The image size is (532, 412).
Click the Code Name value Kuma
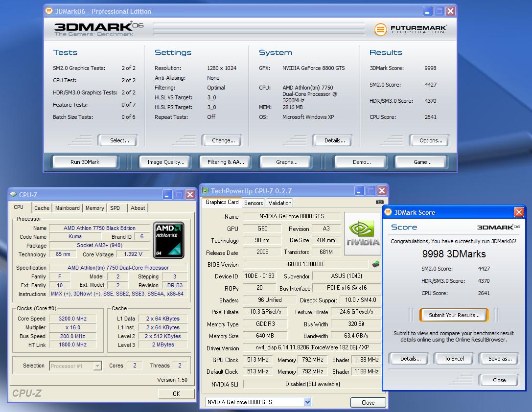(x=75, y=237)
